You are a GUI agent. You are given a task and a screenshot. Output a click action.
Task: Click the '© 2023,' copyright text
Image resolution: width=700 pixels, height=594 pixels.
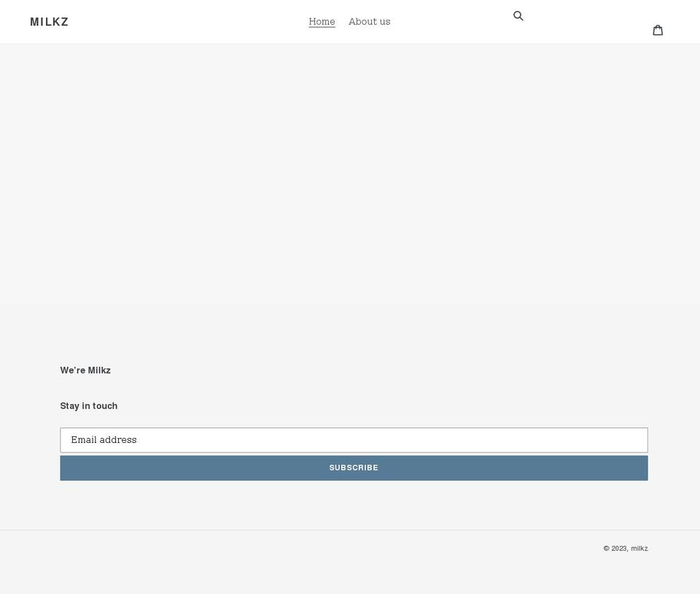[615, 549]
